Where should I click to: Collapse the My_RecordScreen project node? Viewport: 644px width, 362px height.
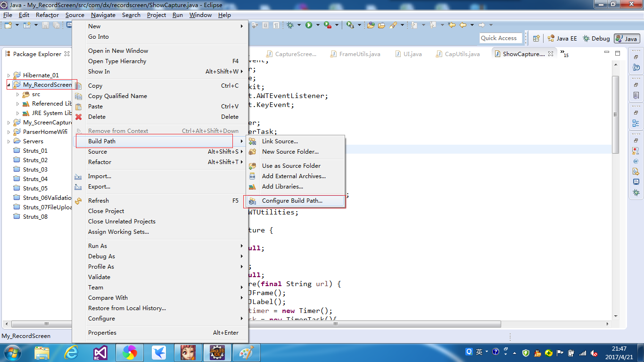pos(8,85)
